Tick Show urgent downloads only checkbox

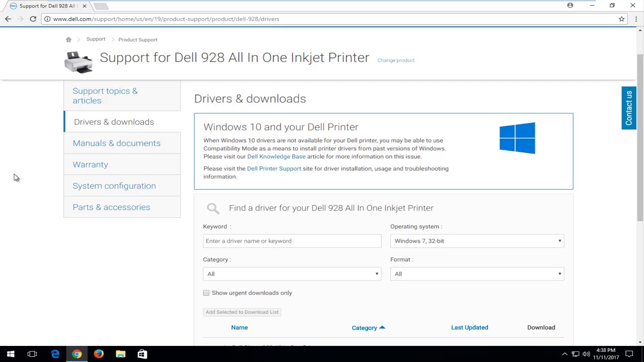tap(206, 293)
